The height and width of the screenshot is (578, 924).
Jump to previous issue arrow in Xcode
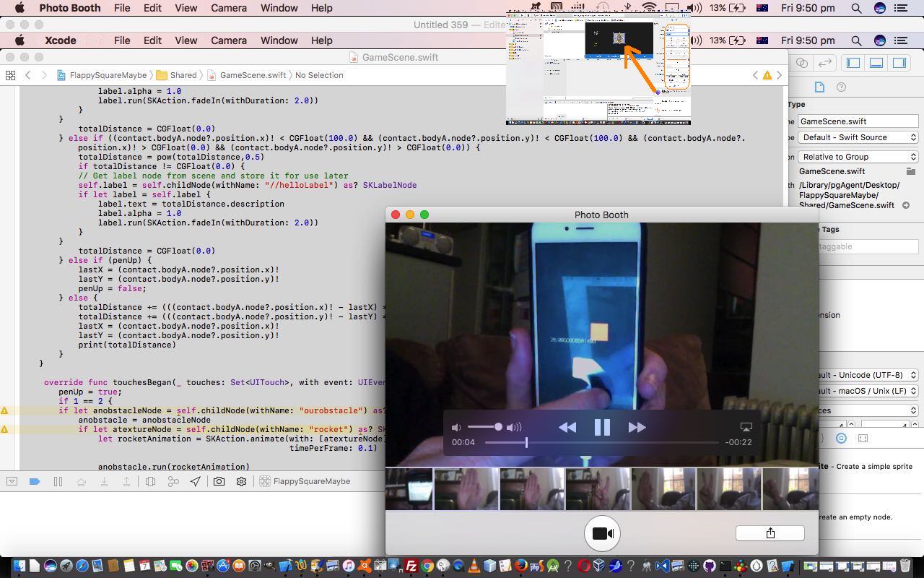click(755, 75)
